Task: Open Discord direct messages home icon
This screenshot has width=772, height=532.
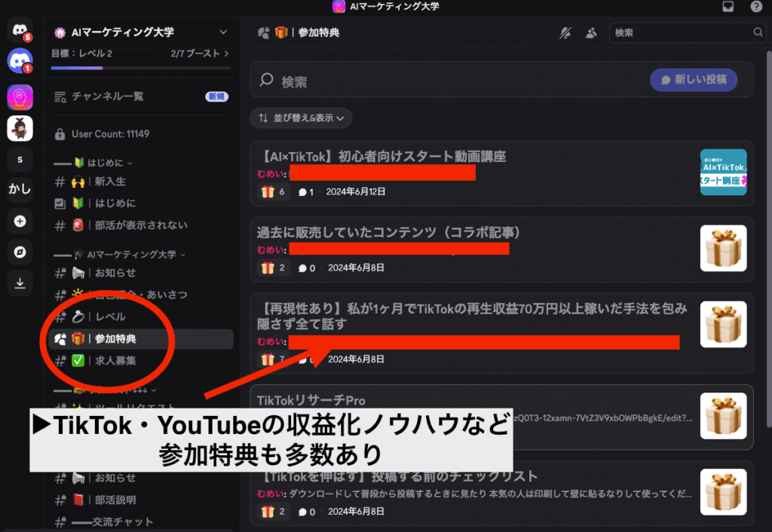Action: tap(20, 30)
